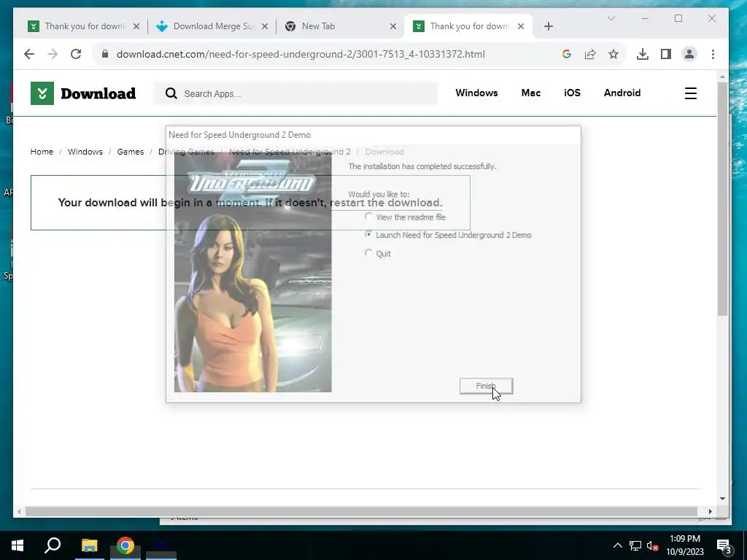Close the first Thank you tab
Screen dimensions: 747x560
click(136, 26)
